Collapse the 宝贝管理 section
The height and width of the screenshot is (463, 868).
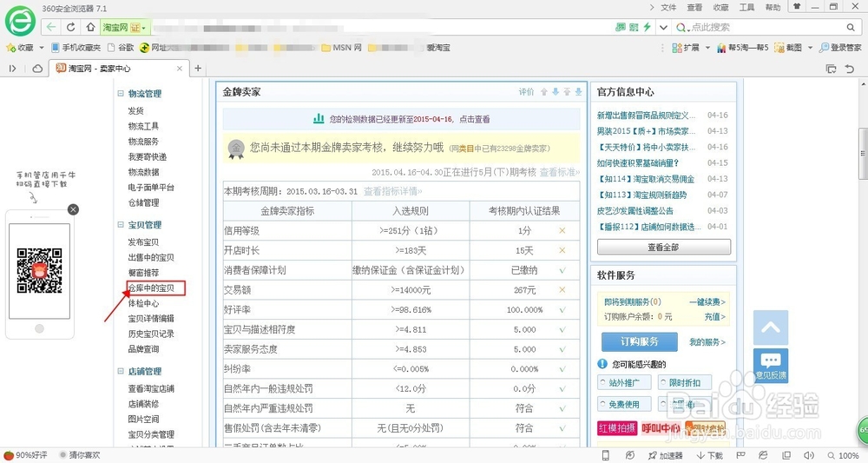tap(120, 224)
